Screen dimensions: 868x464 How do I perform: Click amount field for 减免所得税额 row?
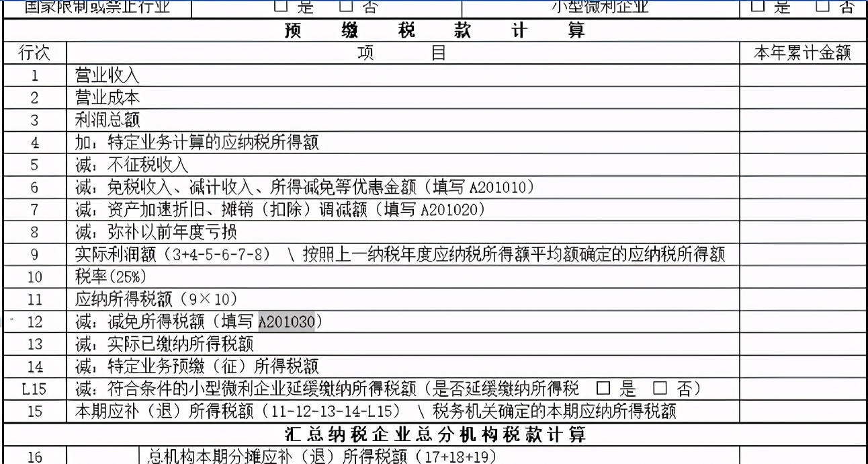[x=802, y=321]
